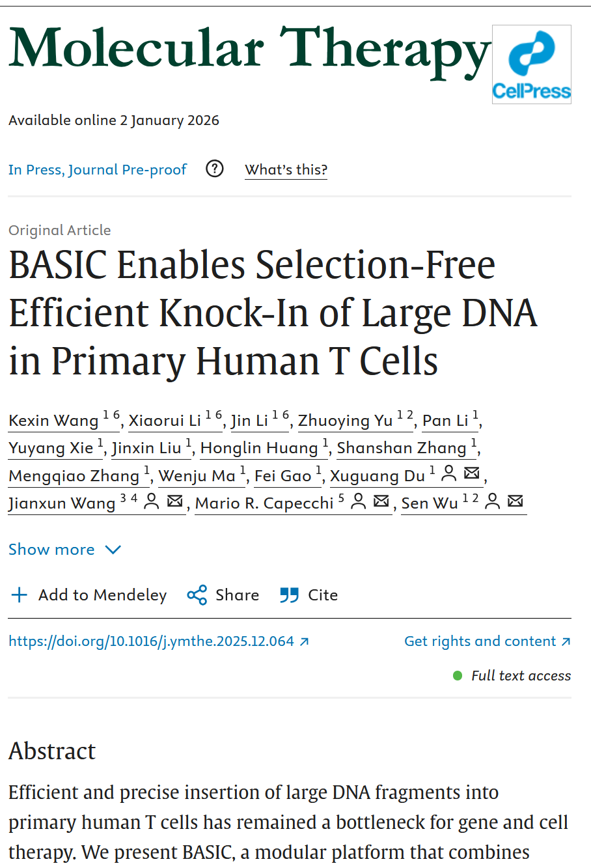591x868 pixels.
Task: Click the envelope icon beside Sen Wu
Action: [515, 501]
